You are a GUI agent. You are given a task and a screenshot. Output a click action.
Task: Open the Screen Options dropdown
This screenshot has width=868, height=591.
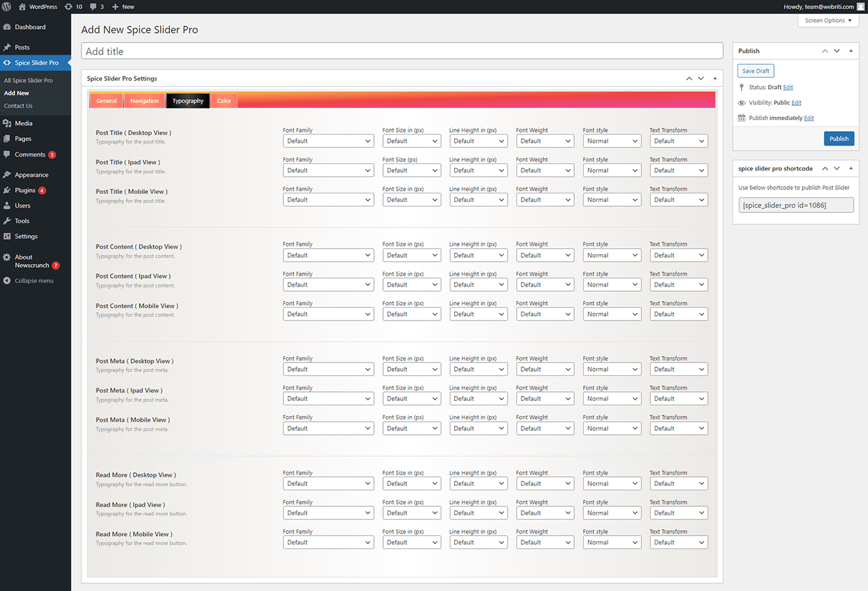tap(828, 20)
